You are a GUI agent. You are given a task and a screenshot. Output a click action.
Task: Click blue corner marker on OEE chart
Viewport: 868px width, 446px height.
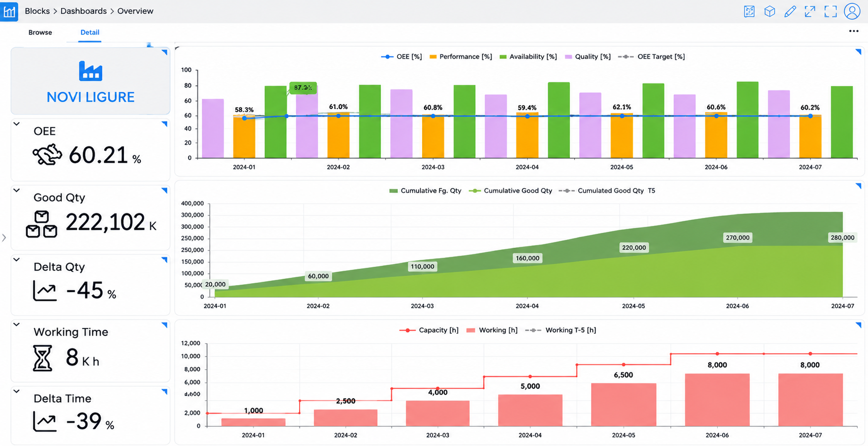click(858, 52)
